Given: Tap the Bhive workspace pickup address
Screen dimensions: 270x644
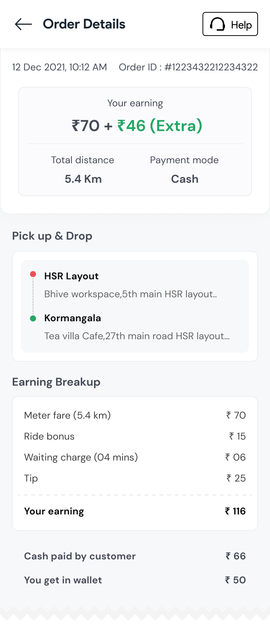Looking at the screenshot, I should [130, 294].
